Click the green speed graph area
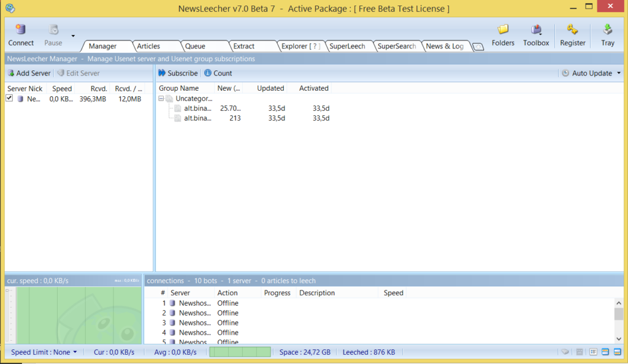 coord(79,315)
